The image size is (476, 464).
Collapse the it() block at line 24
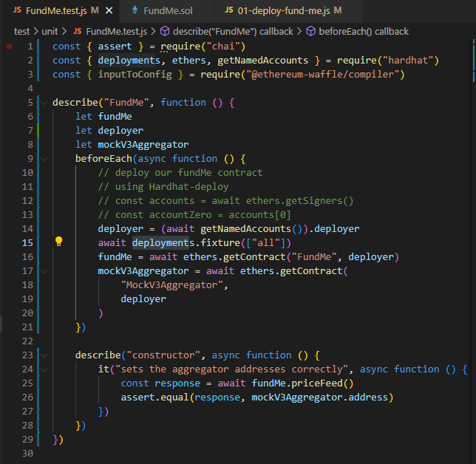pos(44,369)
